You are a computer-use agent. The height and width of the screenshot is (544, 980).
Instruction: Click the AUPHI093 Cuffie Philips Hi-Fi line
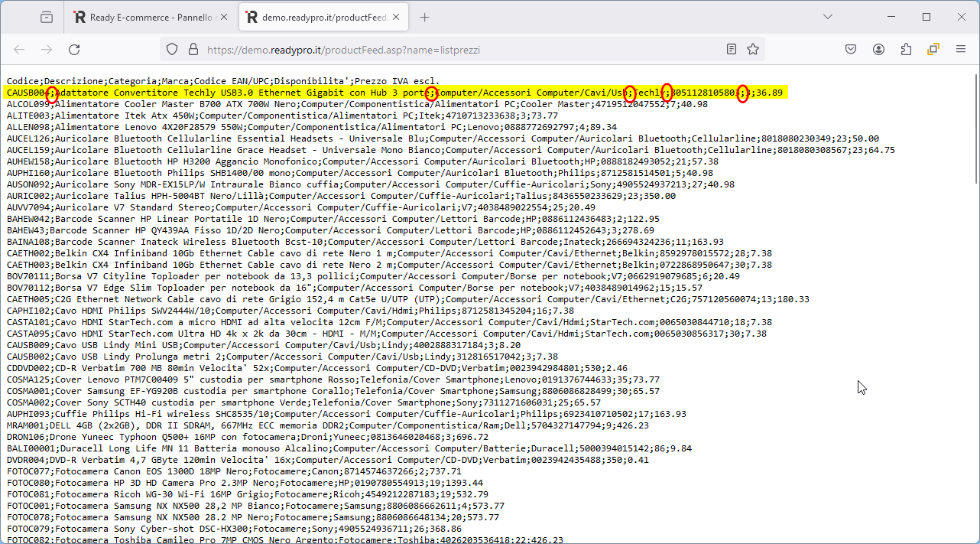click(346, 414)
